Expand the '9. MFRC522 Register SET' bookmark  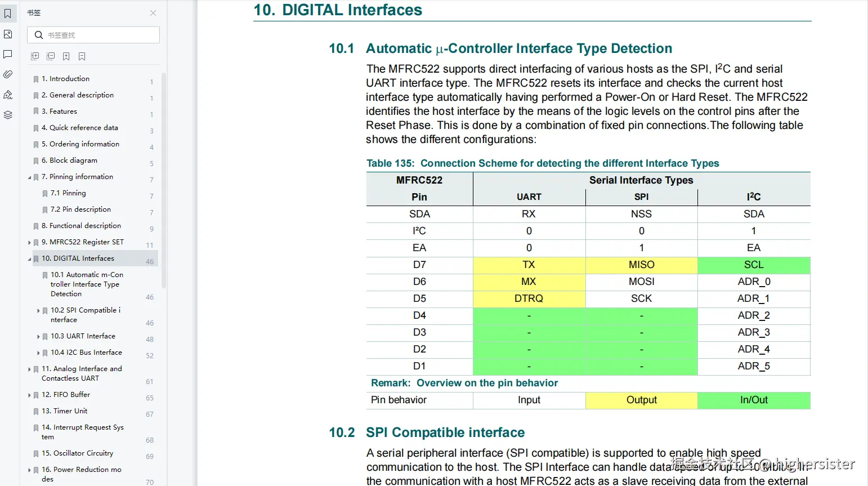30,243
